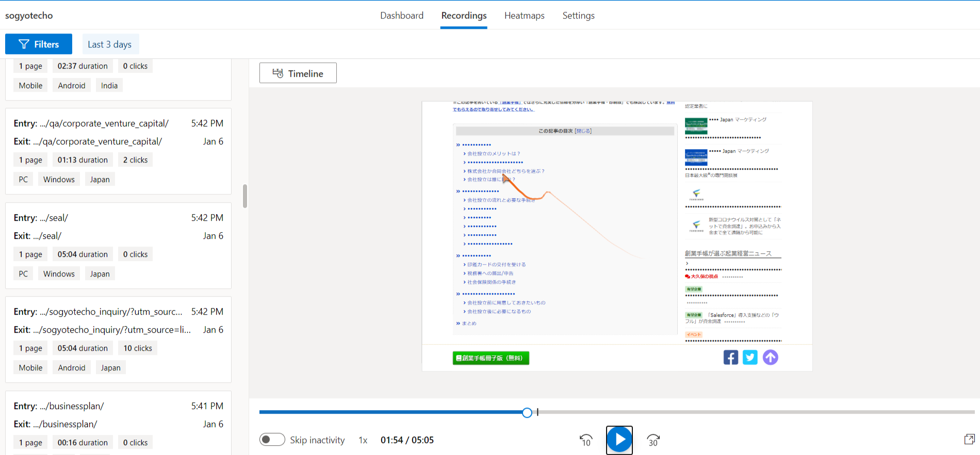This screenshot has width=980, height=455.
Task: Open the recording in a new window
Action: (969, 440)
